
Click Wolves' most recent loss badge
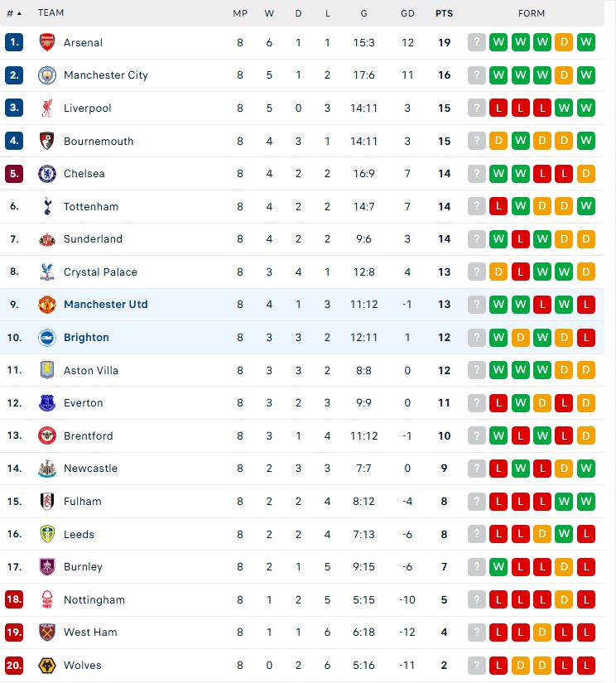point(498,666)
